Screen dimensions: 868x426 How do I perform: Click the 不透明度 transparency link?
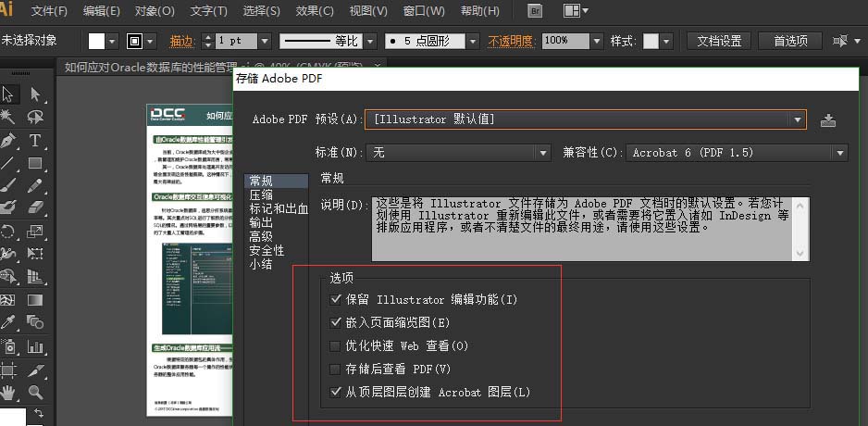pyautogui.click(x=510, y=41)
